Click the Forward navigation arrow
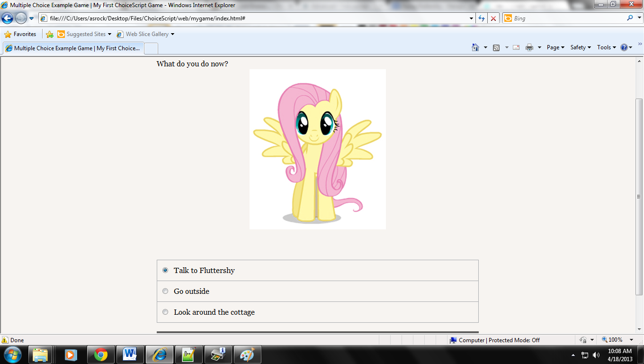The width and height of the screenshot is (644, 364). [21, 18]
